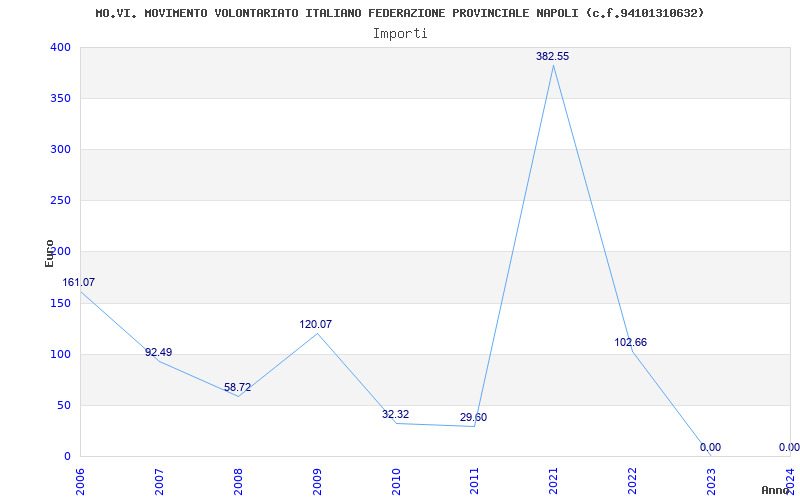
Task: Click the 92.49 data label
Action: coord(159,352)
